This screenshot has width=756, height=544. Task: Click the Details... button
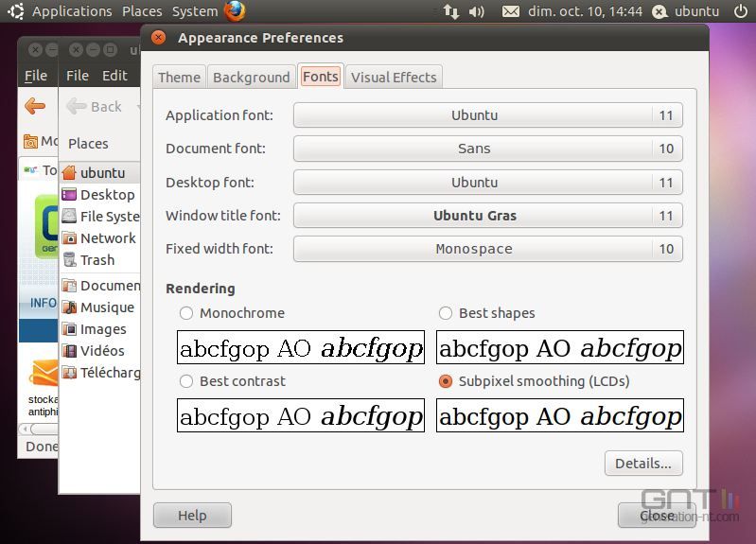pyautogui.click(x=643, y=464)
